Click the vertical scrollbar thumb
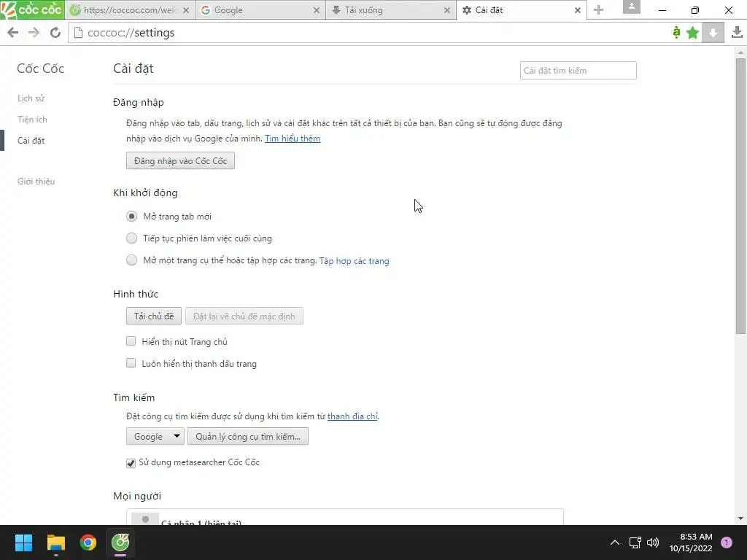The image size is (747, 560). pos(740,195)
